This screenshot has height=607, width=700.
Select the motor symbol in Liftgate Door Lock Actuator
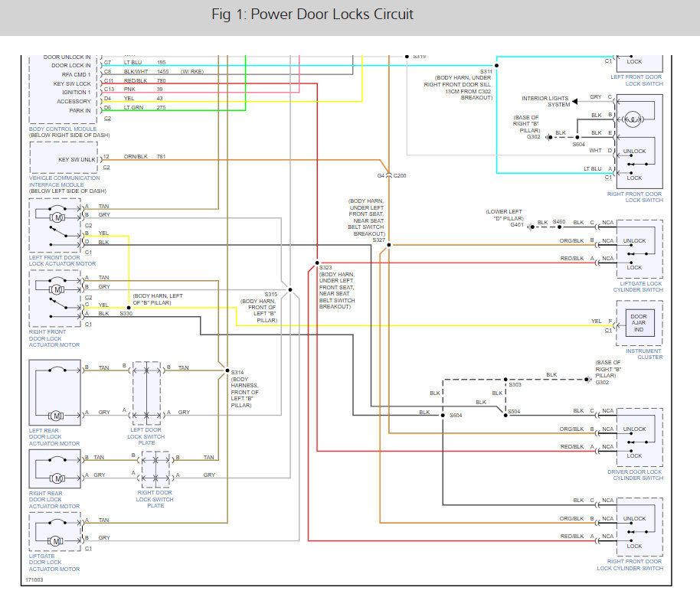pos(56,541)
